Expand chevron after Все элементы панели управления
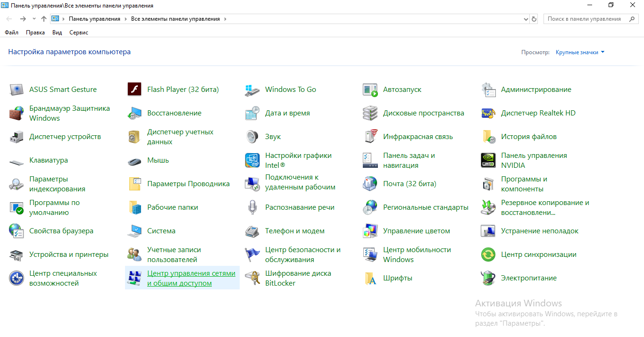Viewport: 644px width, 337px height. (225, 19)
